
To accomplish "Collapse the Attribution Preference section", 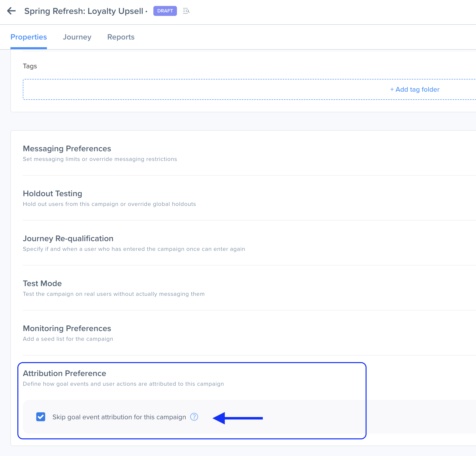I will pos(65,373).
